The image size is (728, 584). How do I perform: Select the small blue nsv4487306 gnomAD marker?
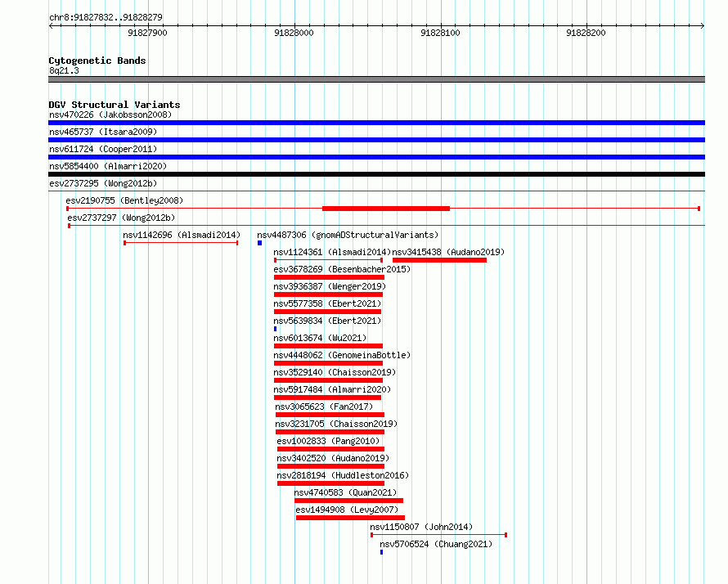tap(259, 243)
